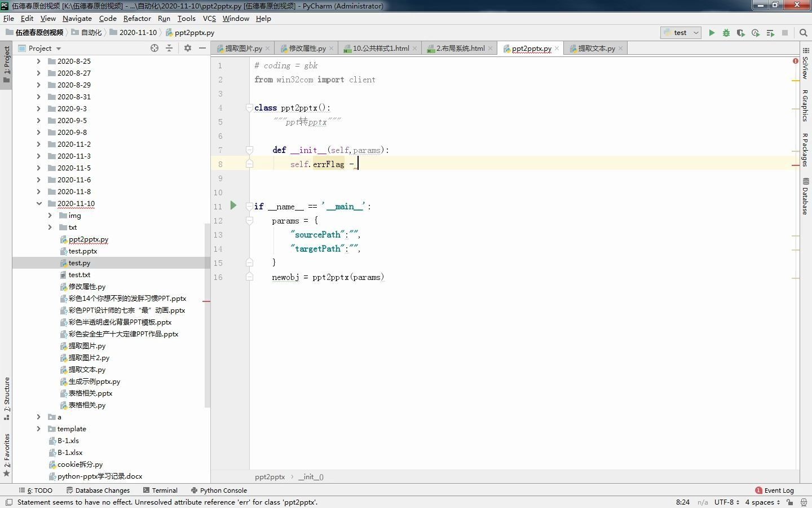Viewport: 812px width, 508px height.
Task: Click the tool window quick-access icon in status bar
Action: coord(9,502)
